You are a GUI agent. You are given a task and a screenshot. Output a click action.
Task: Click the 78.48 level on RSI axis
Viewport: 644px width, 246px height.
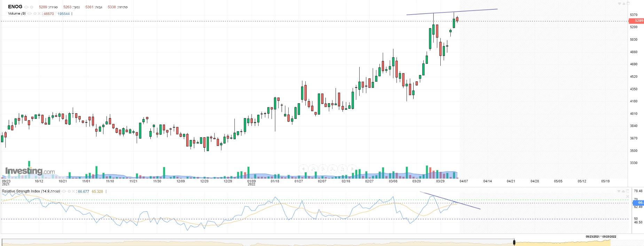click(x=638, y=191)
